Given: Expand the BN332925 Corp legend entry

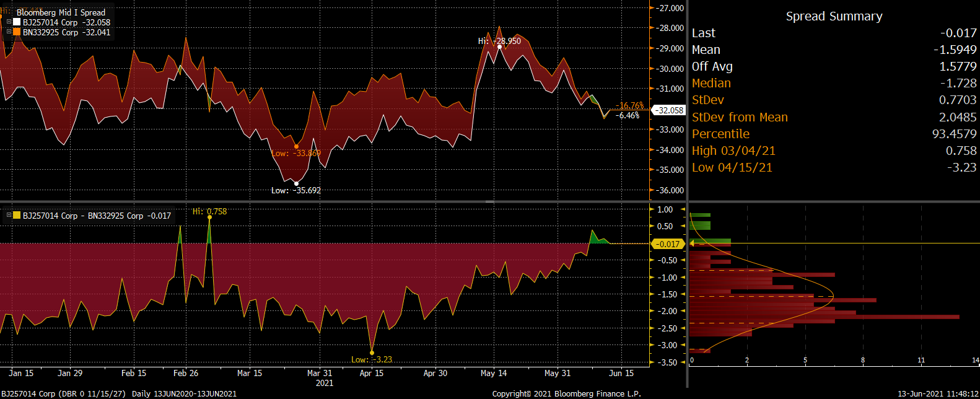Looking at the screenshot, I should 9,32.
